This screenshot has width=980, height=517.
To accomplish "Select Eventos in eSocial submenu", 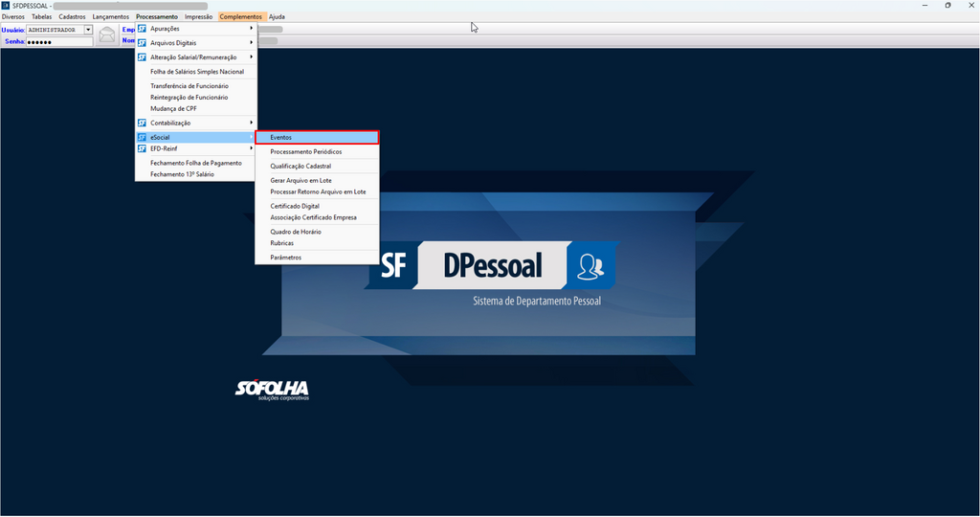I will (317, 138).
